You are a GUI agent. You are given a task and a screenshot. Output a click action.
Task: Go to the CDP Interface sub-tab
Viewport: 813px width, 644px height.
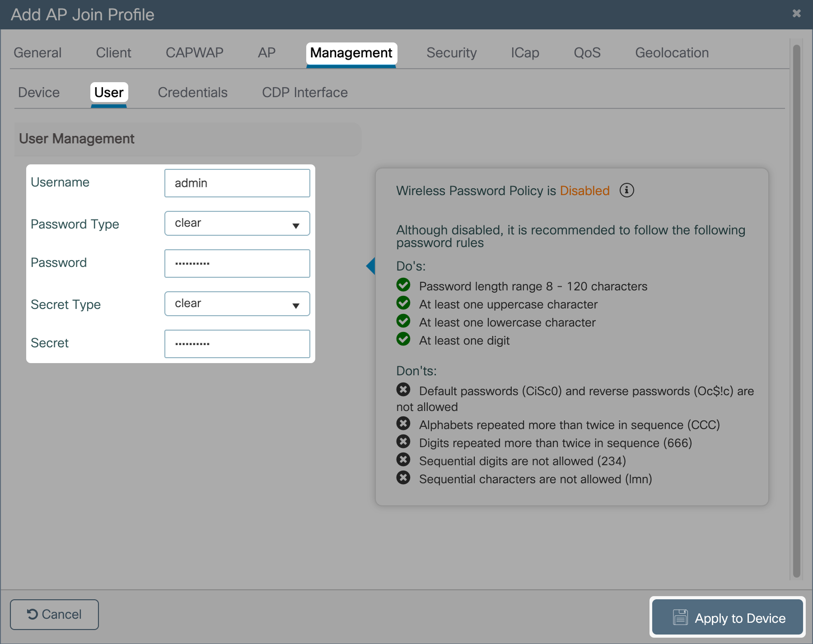point(304,93)
